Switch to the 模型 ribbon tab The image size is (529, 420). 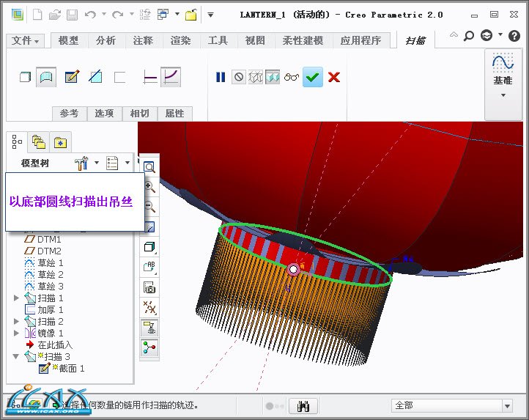point(68,41)
